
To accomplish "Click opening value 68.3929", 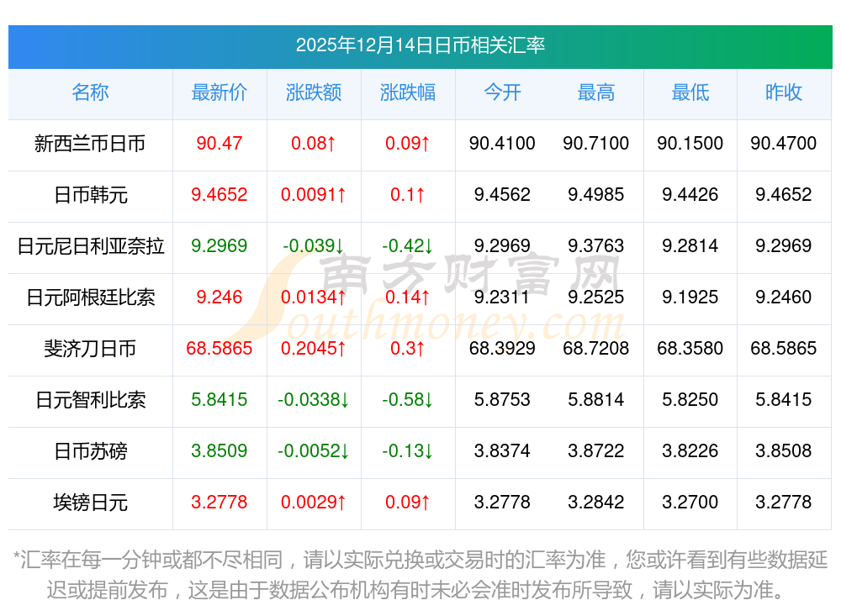I will (x=502, y=348).
